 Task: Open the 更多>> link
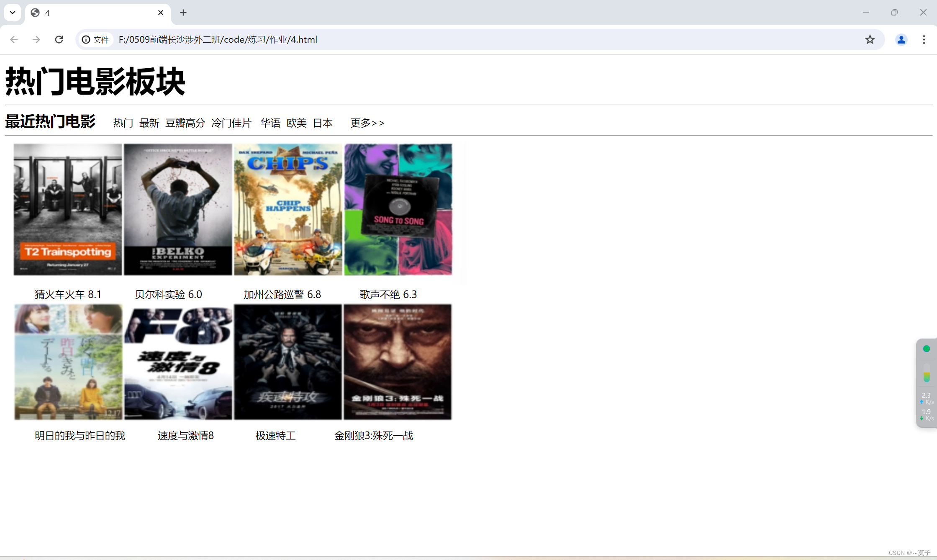(x=367, y=123)
